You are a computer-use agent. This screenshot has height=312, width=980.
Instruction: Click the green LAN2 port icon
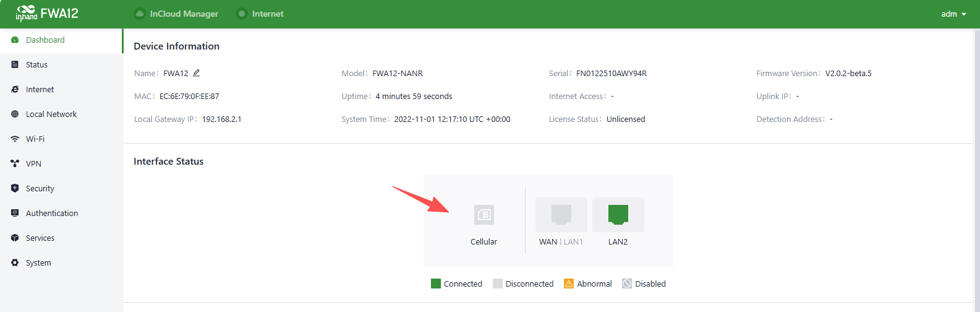(x=618, y=215)
